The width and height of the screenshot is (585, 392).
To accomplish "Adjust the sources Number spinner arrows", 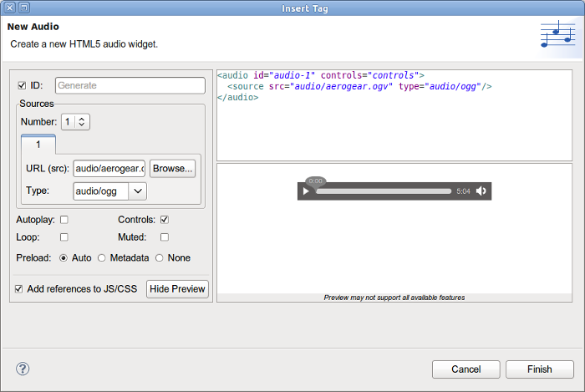I will [x=82, y=121].
